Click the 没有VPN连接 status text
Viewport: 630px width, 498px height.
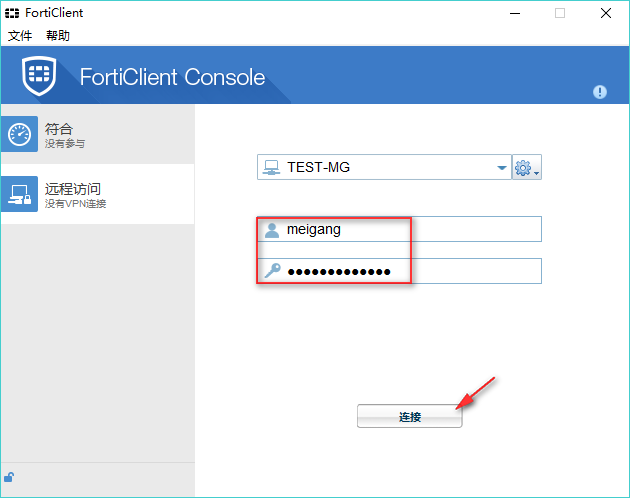[76, 204]
